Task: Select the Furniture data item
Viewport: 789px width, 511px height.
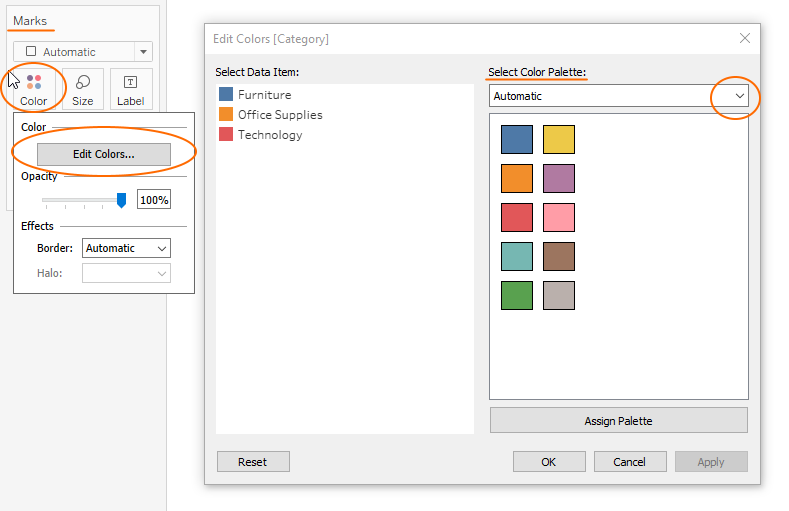Action: coord(264,95)
